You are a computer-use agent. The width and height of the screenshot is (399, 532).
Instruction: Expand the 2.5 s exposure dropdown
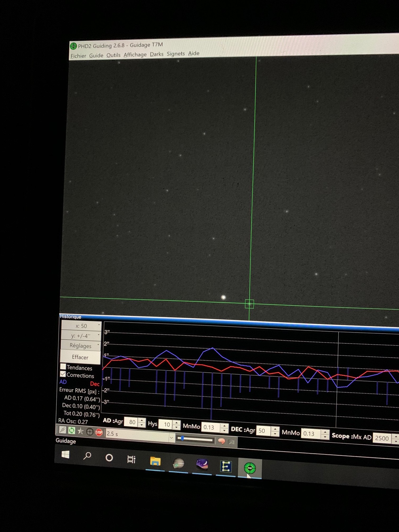point(171,438)
